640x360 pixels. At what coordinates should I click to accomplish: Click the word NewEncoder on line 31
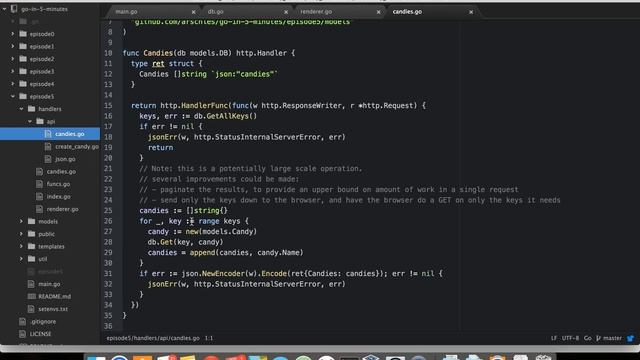(x=223, y=273)
